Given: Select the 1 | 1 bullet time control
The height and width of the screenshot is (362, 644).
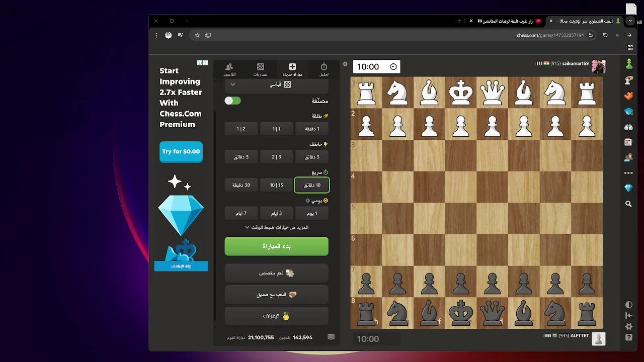Looking at the screenshot, I should pyautogui.click(x=276, y=129).
